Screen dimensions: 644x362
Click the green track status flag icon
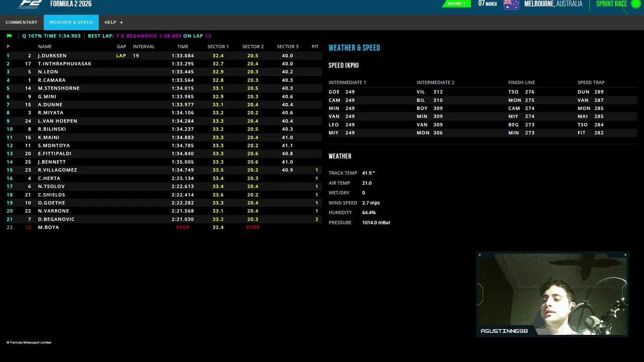pos(9,36)
